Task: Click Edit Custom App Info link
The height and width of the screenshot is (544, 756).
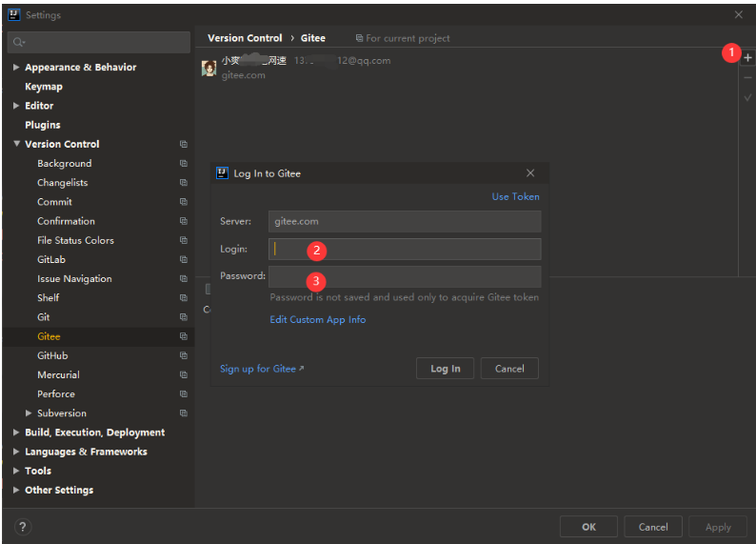Action: point(318,320)
